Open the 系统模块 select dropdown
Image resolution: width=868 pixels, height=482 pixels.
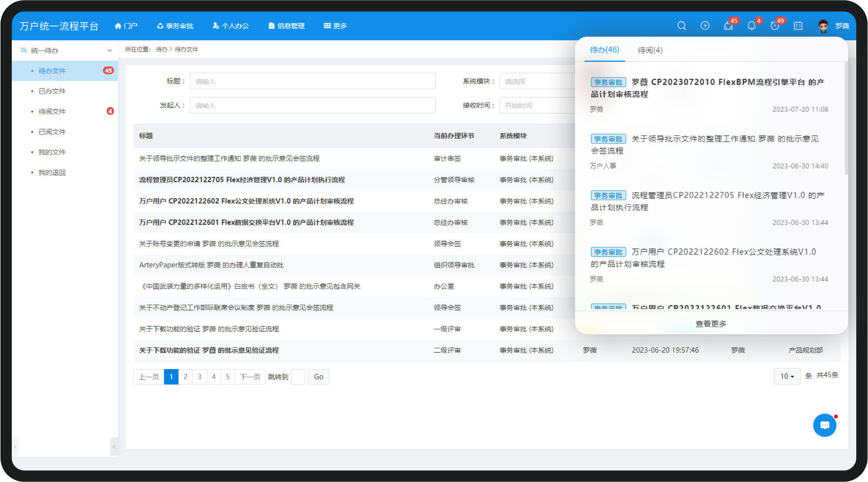(537, 81)
